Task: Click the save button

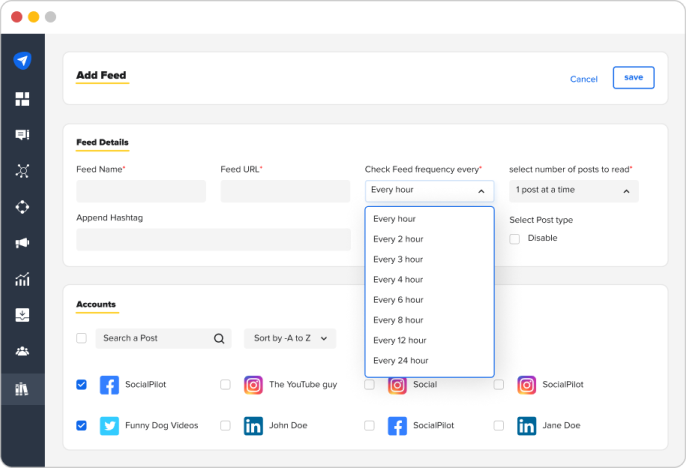Action: [634, 77]
